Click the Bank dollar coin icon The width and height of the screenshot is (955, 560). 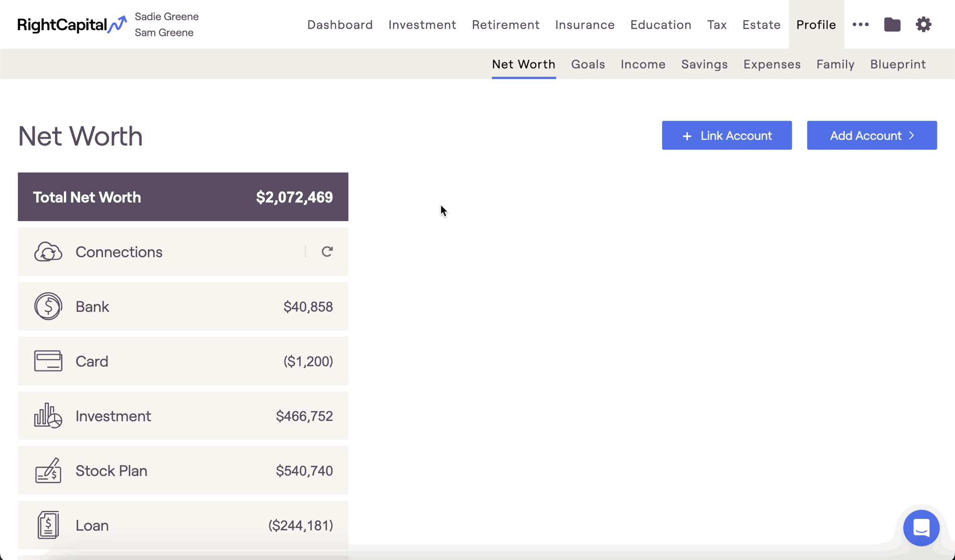(x=48, y=306)
